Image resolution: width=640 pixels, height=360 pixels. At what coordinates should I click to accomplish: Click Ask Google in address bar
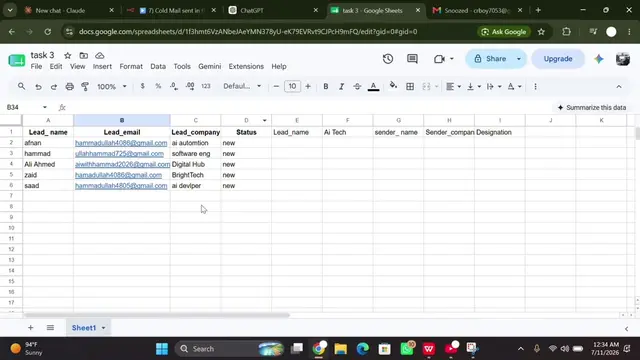coord(504,31)
